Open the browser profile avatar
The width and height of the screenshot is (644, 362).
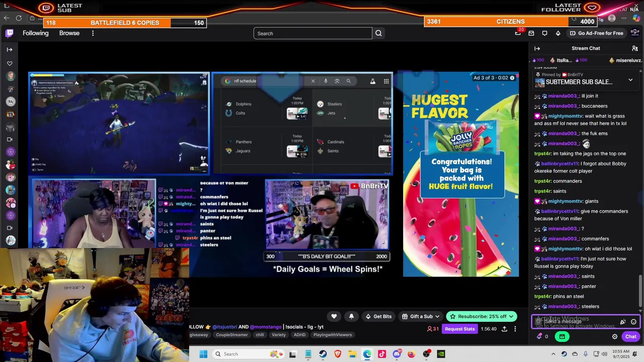(x=612, y=18)
